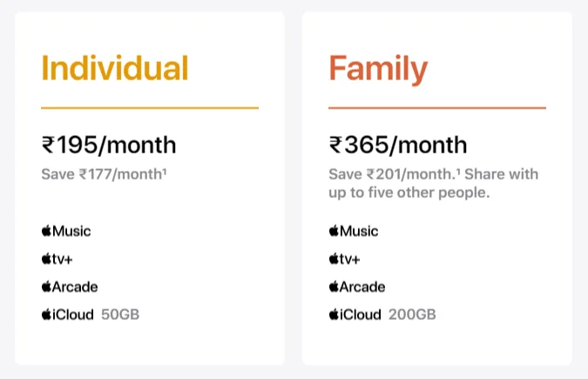Click the iCloud icon in Individual plan
Viewport: 588px width, 379px height.
pos(46,315)
